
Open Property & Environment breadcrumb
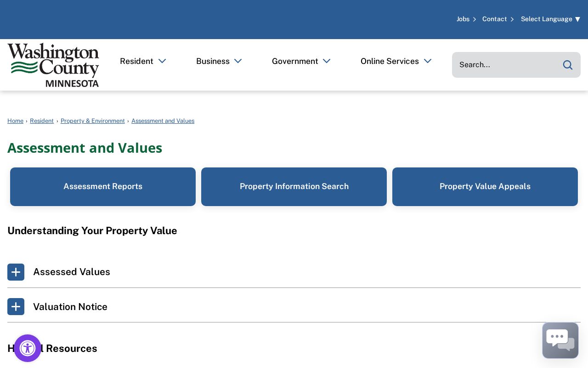(x=93, y=121)
